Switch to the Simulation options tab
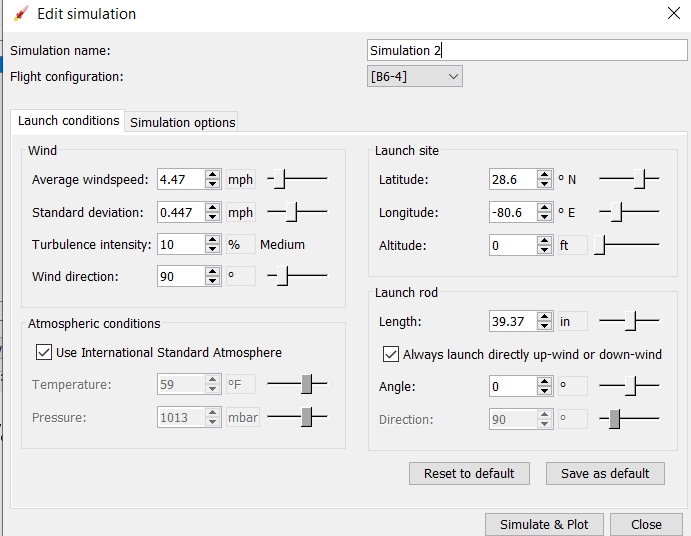The image size is (691, 536). 182,122
